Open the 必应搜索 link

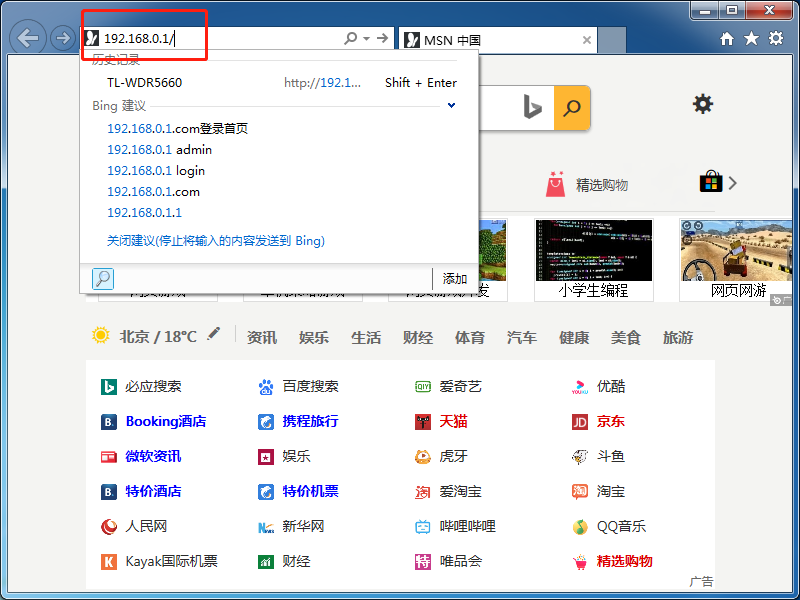[x=141, y=387]
